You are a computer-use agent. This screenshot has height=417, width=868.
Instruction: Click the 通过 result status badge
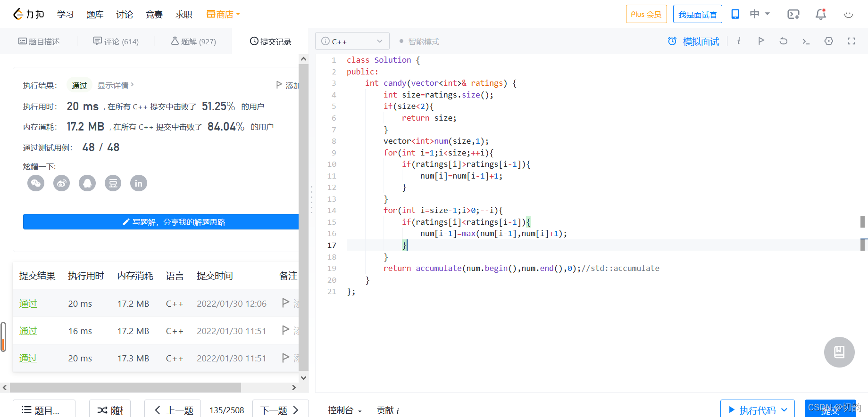click(x=79, y=85)
